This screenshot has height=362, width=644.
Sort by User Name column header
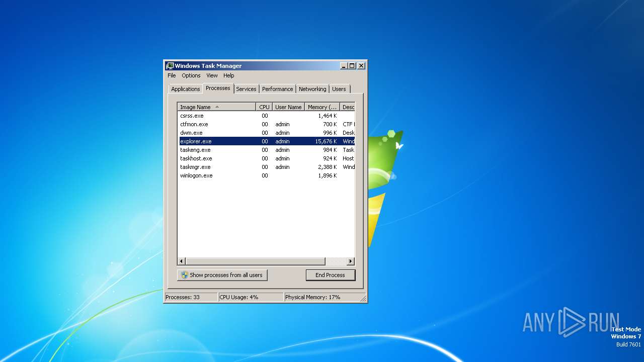[288, 107]
